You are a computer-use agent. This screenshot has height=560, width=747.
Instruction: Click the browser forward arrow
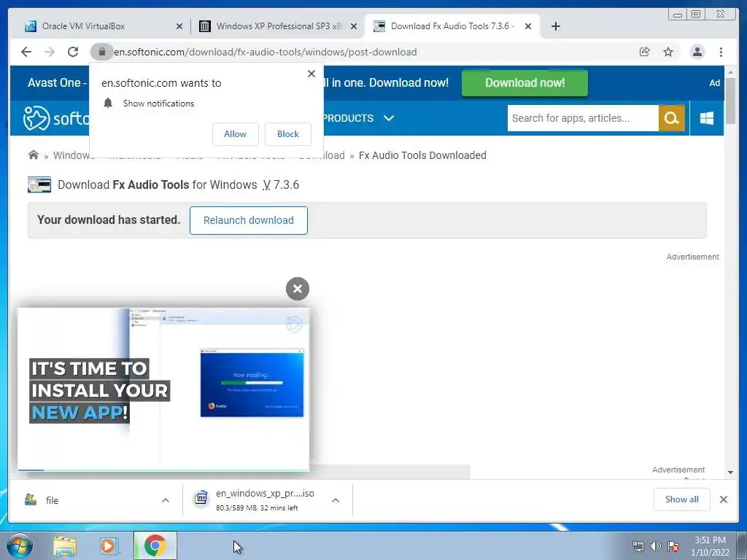coord(50,52)
